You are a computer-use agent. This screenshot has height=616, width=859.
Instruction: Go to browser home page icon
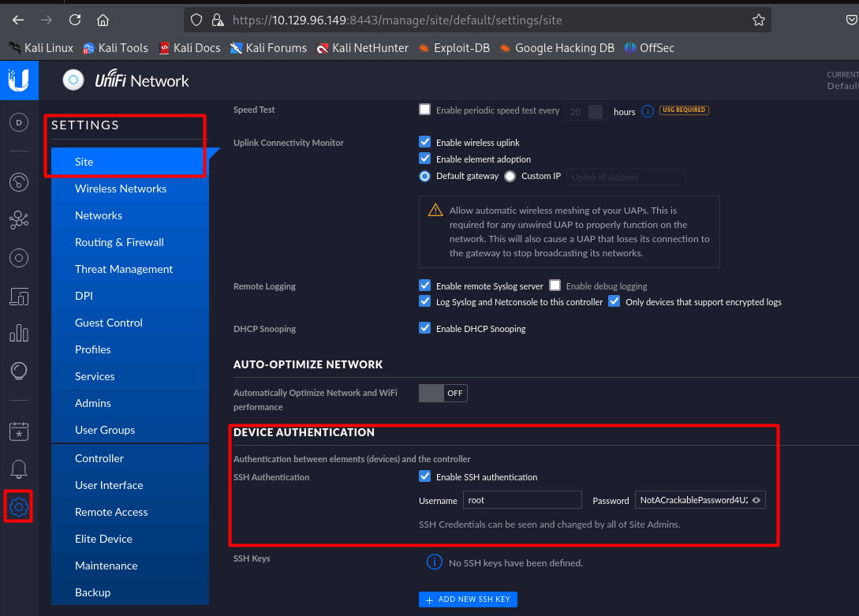tap(103, 21)
